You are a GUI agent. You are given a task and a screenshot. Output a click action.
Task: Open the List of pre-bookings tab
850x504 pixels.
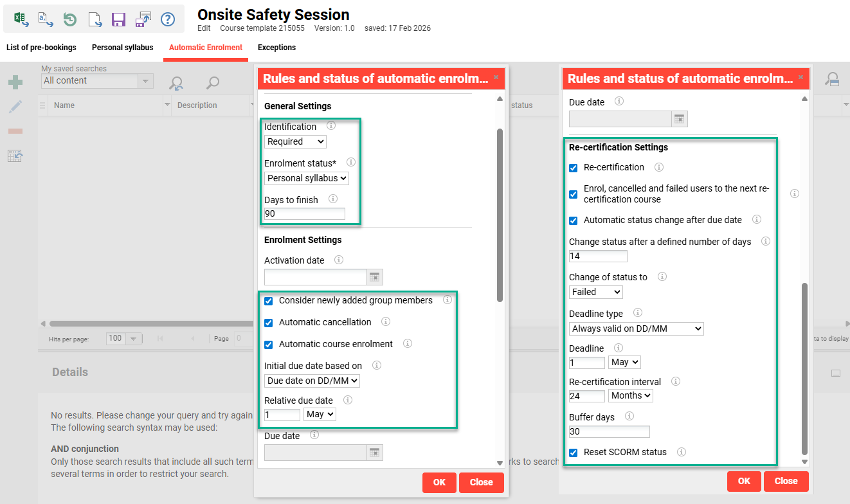point(41,48)
